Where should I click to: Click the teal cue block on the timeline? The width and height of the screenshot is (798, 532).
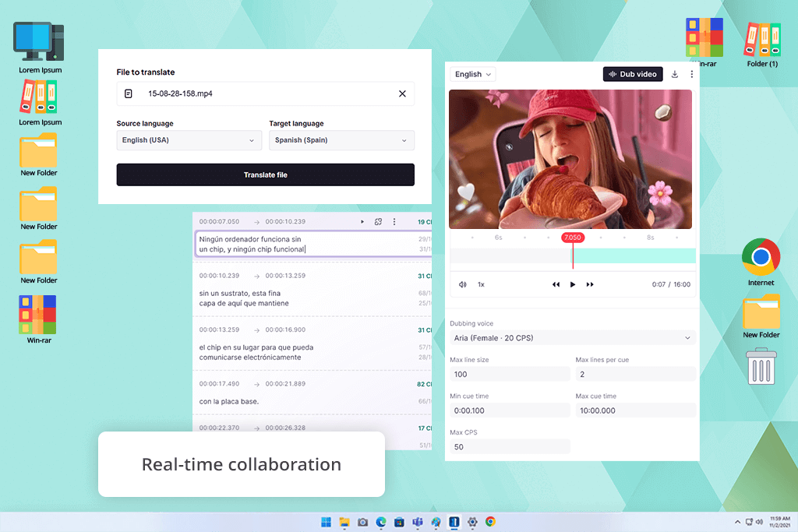coord(634,255)
